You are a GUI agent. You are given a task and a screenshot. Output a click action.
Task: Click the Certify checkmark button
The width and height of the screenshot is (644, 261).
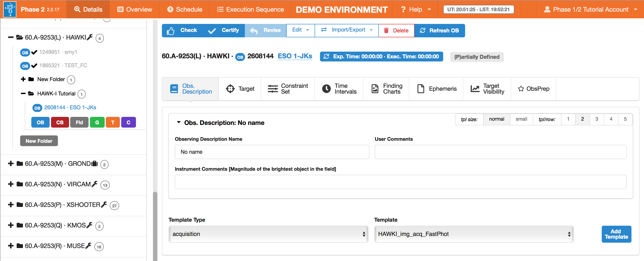click(224, 30)
